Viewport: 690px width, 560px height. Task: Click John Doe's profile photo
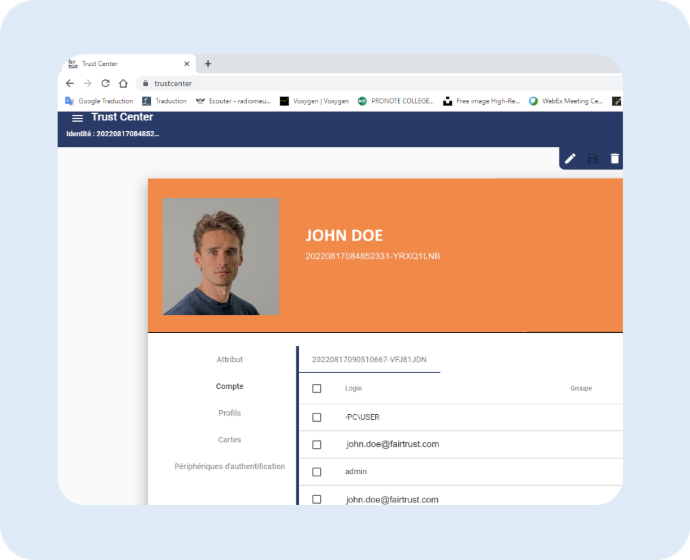pyautogui.click(x=221, y=256)
